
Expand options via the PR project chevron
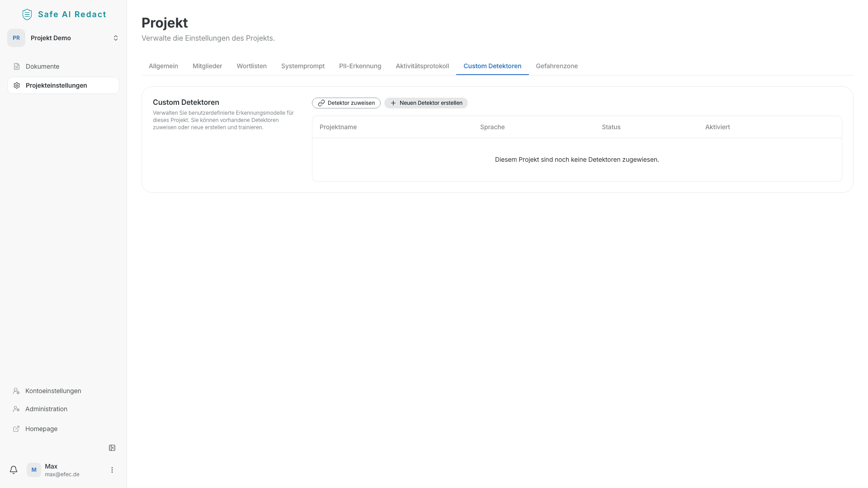pos(116,38)
